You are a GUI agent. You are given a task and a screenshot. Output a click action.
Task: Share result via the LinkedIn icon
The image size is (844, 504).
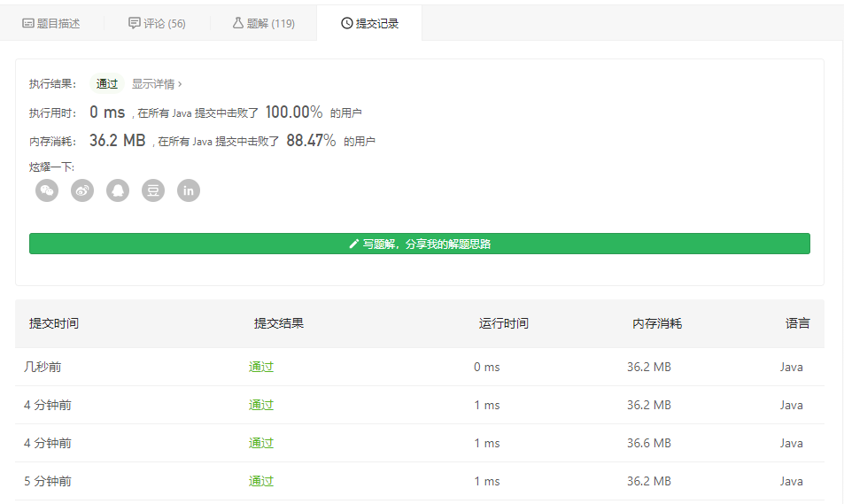coord(189,190)
